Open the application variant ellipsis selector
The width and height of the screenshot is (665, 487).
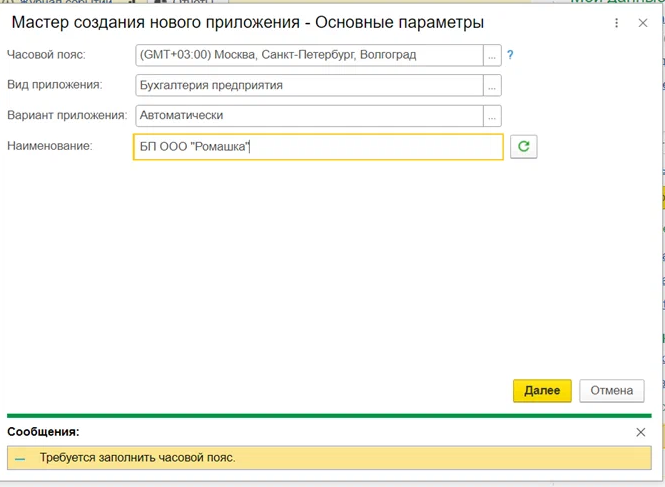coord(492,116)
